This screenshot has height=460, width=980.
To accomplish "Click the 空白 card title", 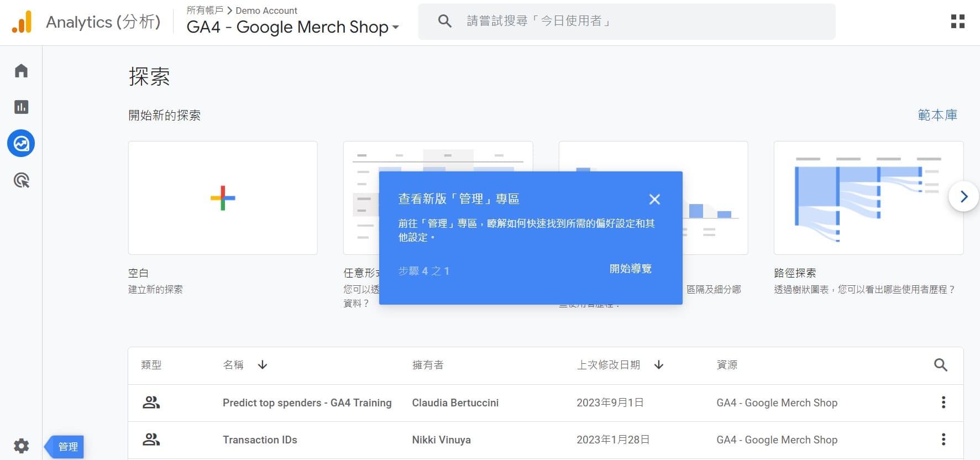I will tap(138, 273).
